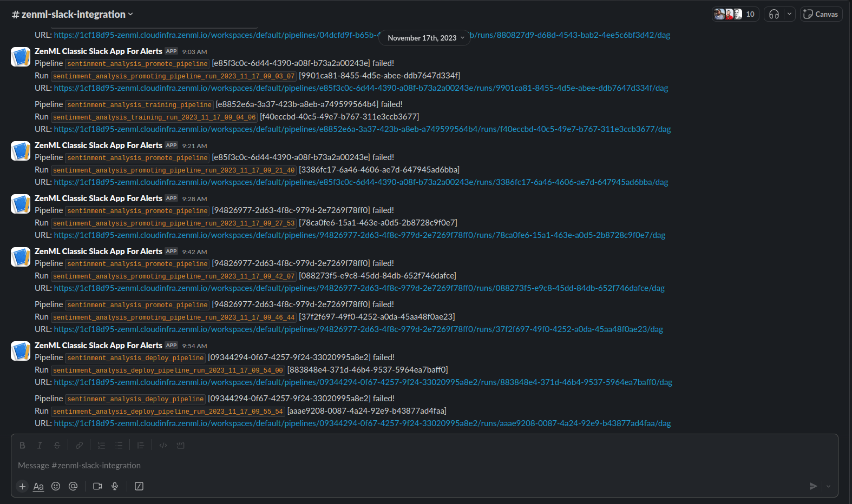Open run URL ending 3386fc17...647945ad6bba/dag
This screenshot has width=852, height=504.
coord(361,182)
